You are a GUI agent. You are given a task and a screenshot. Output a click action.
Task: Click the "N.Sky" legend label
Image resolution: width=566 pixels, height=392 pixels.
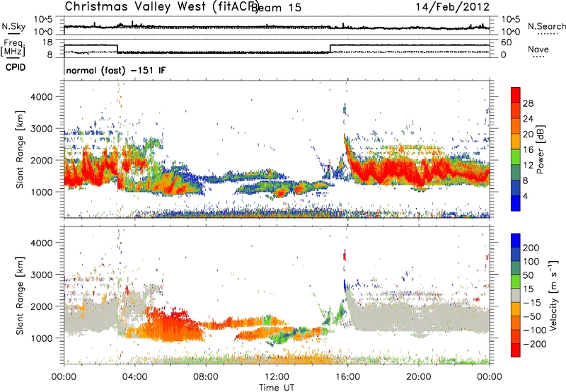[13, 26]
